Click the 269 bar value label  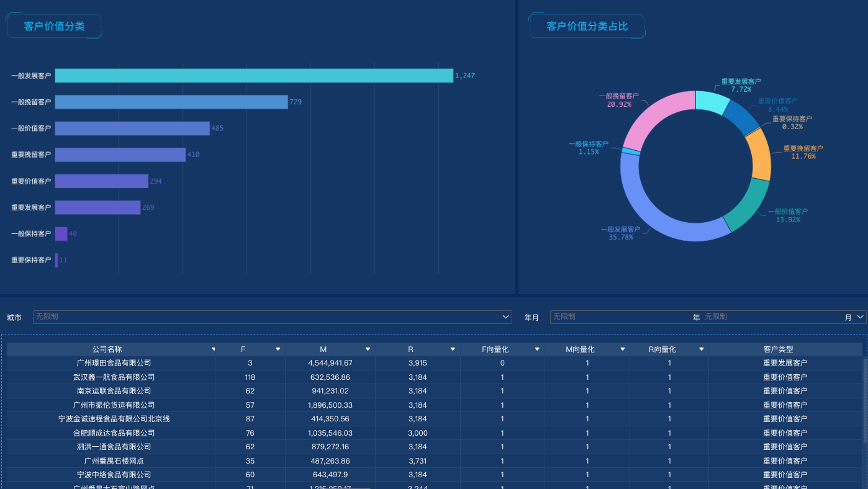point(148,207)
